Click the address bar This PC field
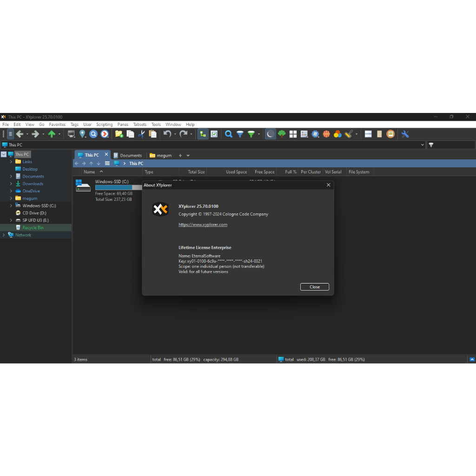Image resolution: width=476 pixels, height=476 pixels. tap(213, 145)
